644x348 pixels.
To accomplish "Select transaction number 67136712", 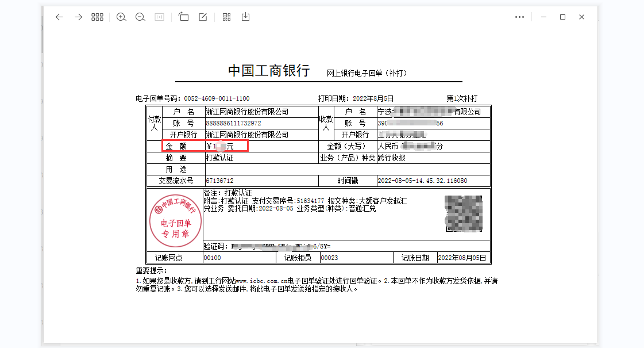I will [219, 181].
